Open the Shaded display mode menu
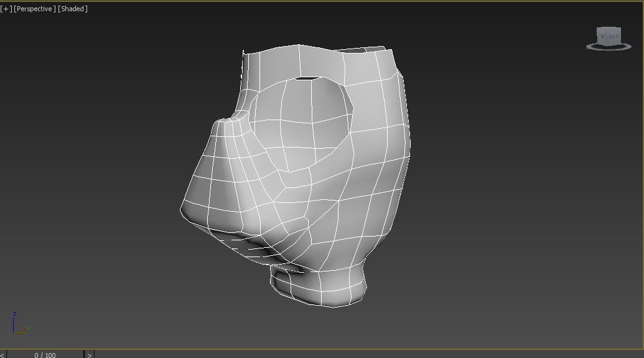Viewport: 644px width, 358px height. [73, 9]
